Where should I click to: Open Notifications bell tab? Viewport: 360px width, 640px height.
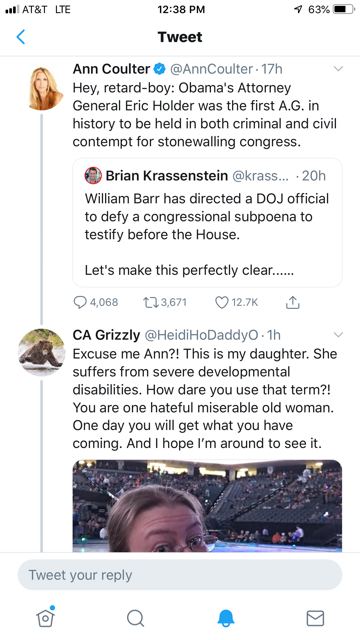[225, 618]
